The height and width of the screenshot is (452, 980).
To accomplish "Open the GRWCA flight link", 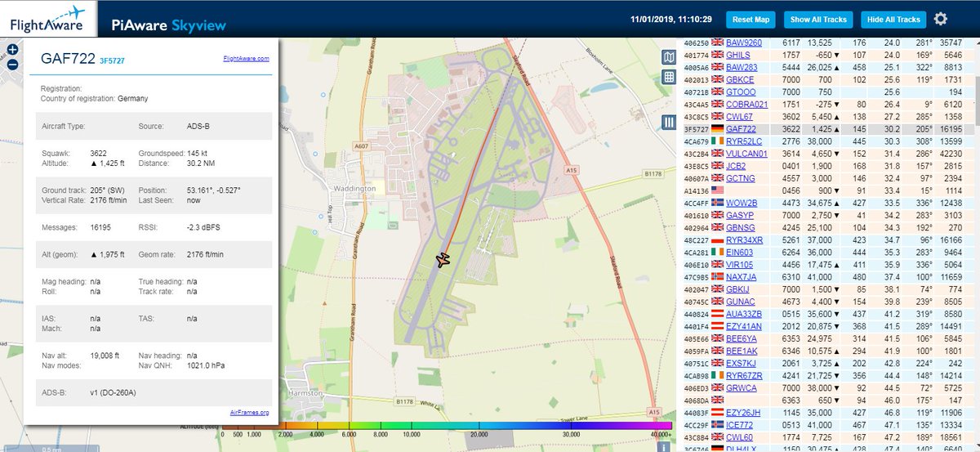I will (x=742, y=388).
